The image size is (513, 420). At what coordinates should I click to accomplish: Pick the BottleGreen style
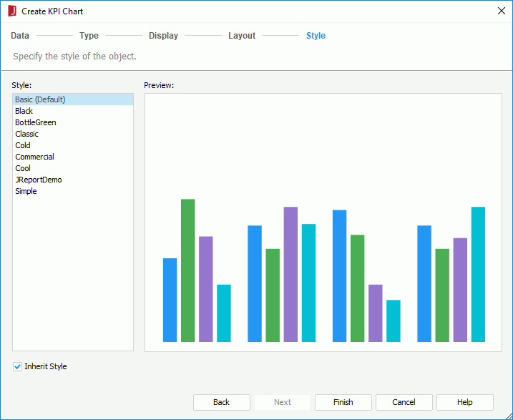[73, 122]
